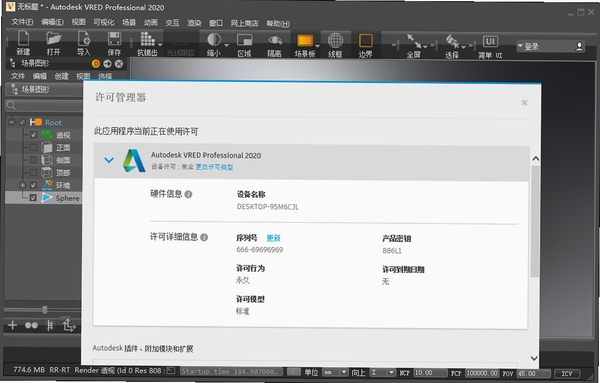
Task: Enable the 正面 view checkbox
Action: click(33, 147)
